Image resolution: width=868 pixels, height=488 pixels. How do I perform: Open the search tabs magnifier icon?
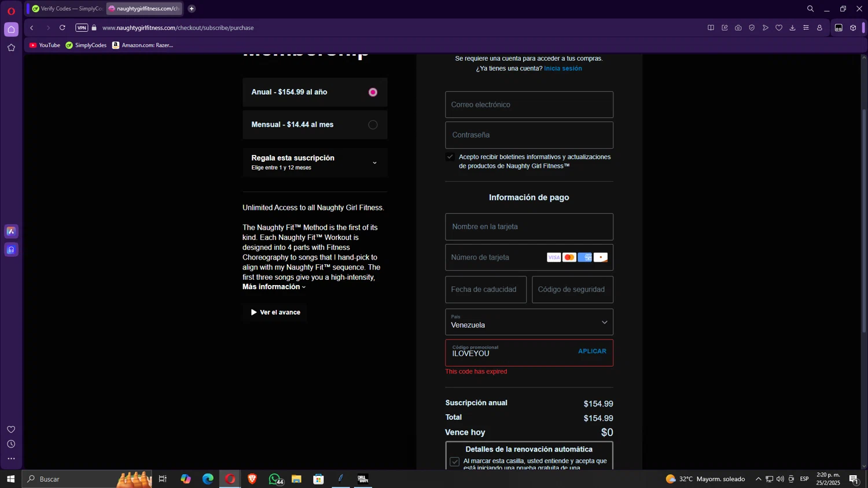pos(810,9)
